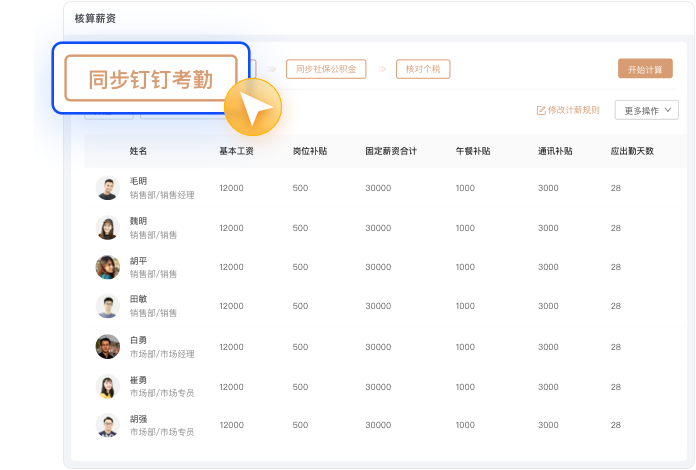Click 田敏's basic salary 12000
The width and height of the screenshot is (696, 470).
pyautogui.click(x=231, y=306)
